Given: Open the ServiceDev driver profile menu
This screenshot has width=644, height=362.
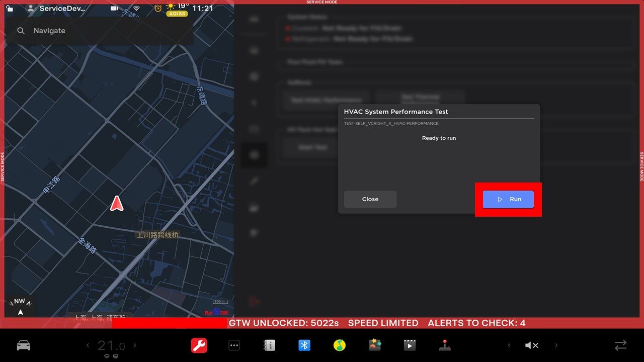Looking at the screenshot, I should pyautogui.click(x=56, y=9).
